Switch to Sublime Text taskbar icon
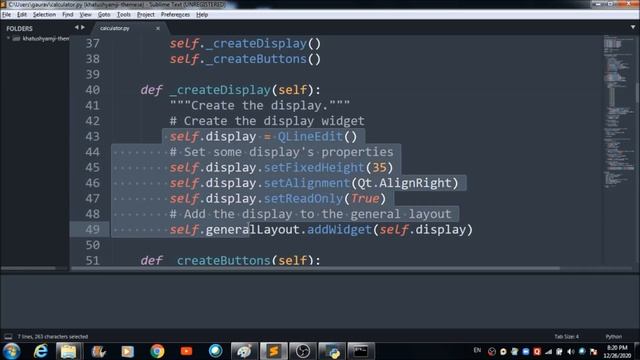640x360 pixels. click(273, 351)
